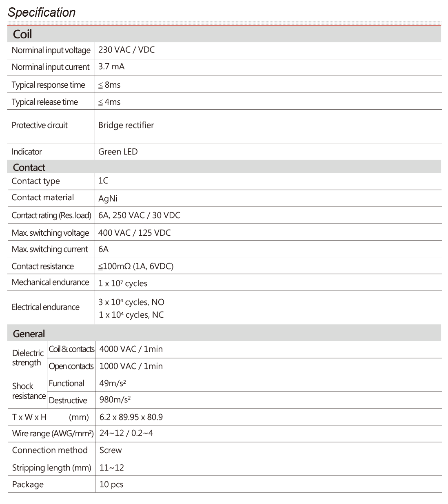The height and width of the screenshot is (504, 448).
Task: Click the Package 10 pcs value
Action: (x=111, y=485)
